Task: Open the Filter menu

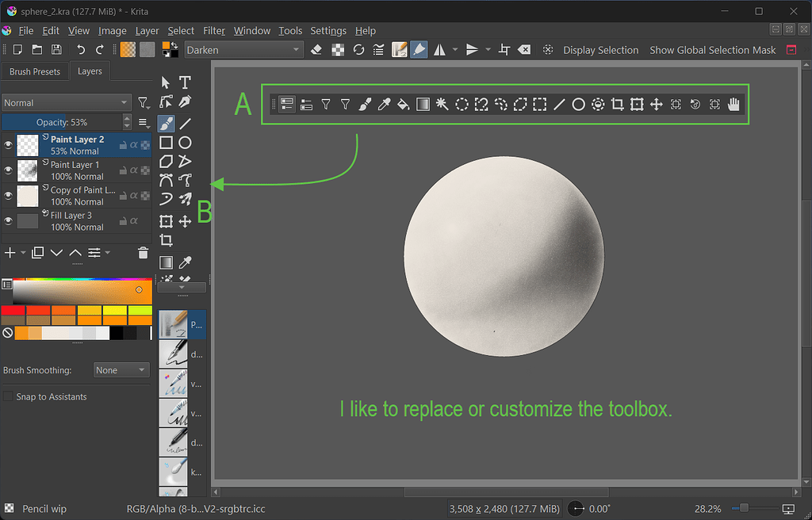Action: click(213, 31)
